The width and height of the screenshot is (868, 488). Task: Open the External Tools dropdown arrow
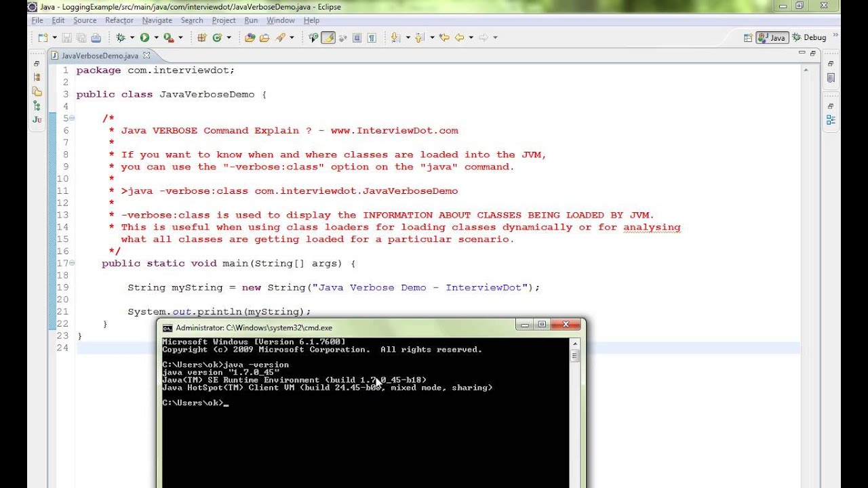tap(180, 38)
